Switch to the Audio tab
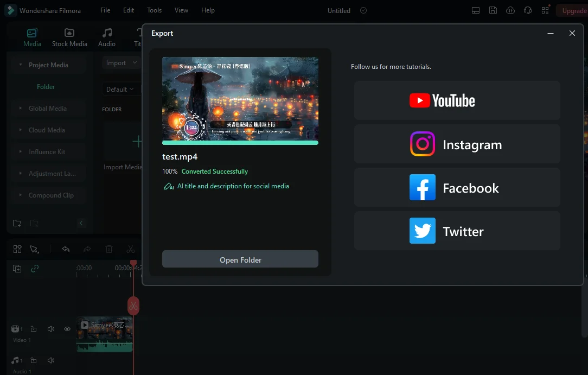This screenshot has height=375, width=588. click(107, 38)
